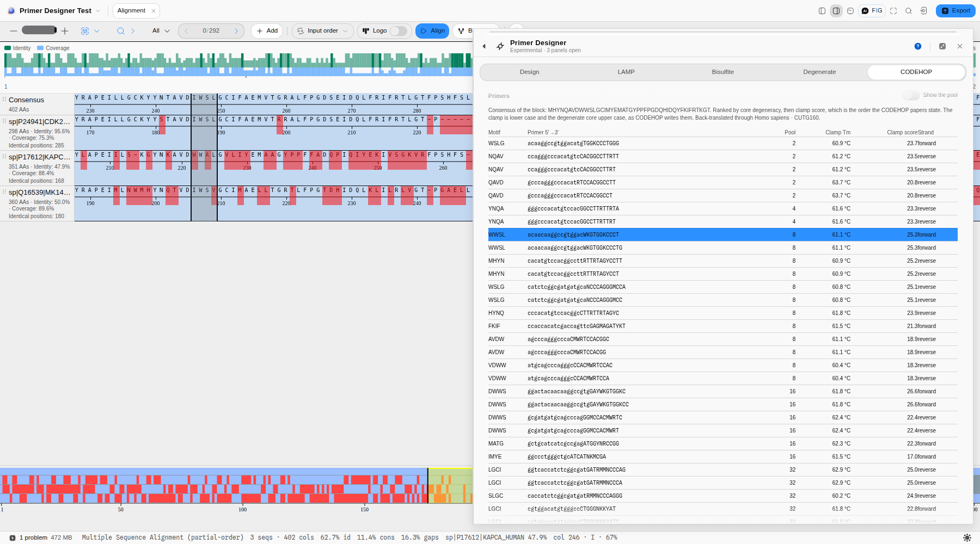Open the settings gear in the status bar

(x=967, y=537)
